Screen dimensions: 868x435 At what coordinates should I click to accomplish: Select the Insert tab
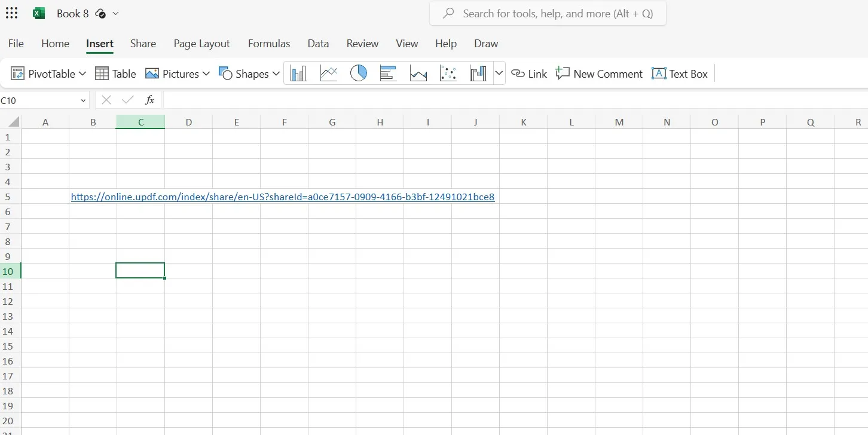[x=100, y=44]
